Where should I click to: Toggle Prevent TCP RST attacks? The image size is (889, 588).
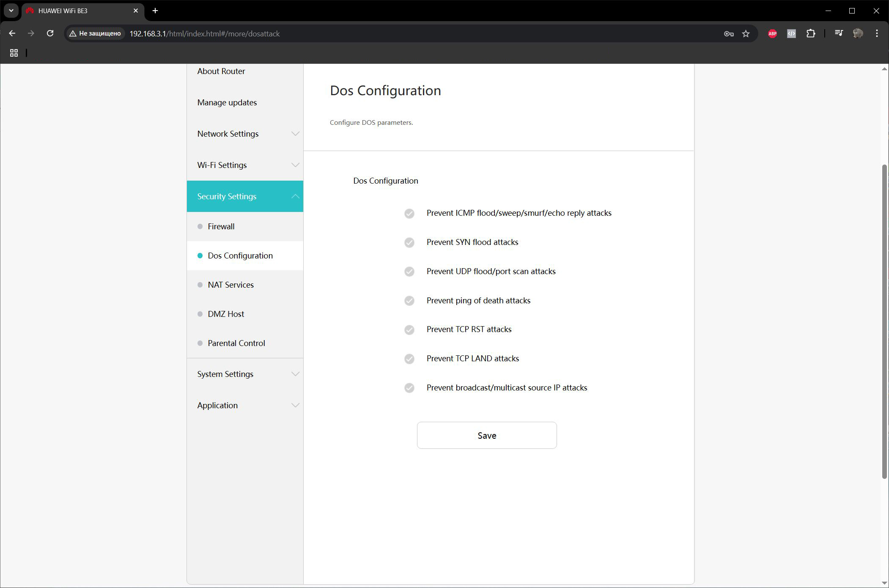(409, 330)
